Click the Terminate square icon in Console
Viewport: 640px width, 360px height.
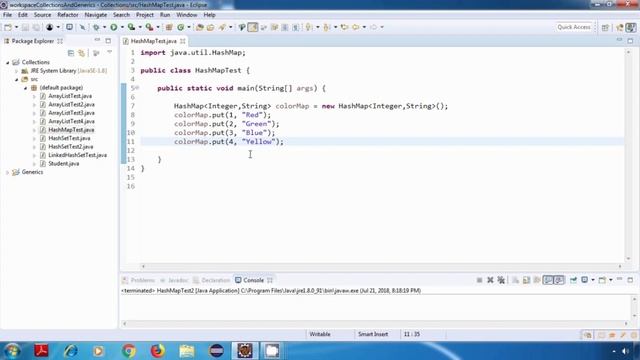point(480,280)
